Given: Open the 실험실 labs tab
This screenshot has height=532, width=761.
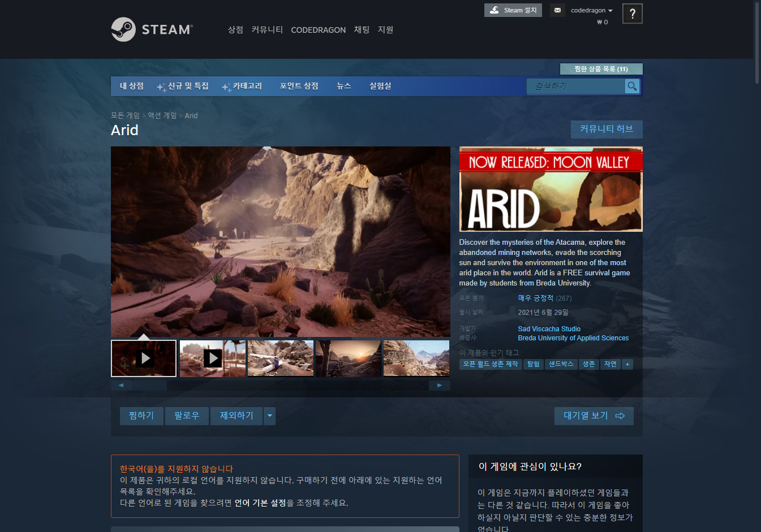Looking at the screenshot, I should pyautogui.click(x=380, y=86).
